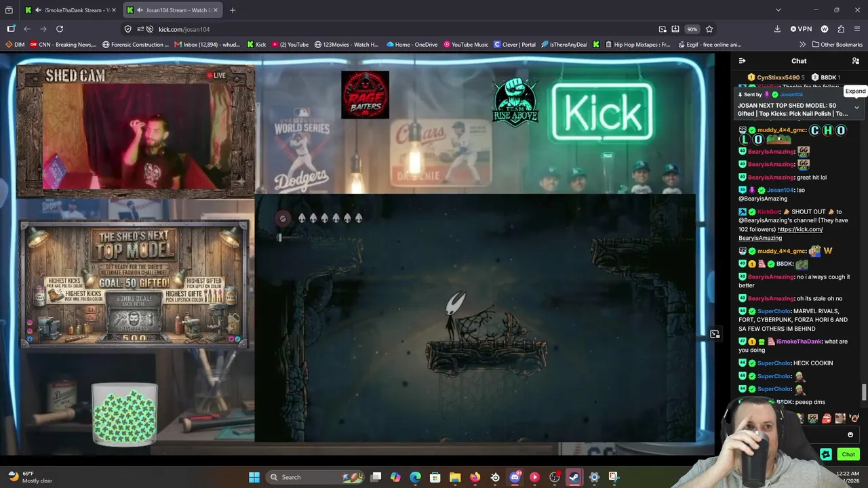
Task: Open the Home - OneDrive bookmark
Action: click(414, 45)
